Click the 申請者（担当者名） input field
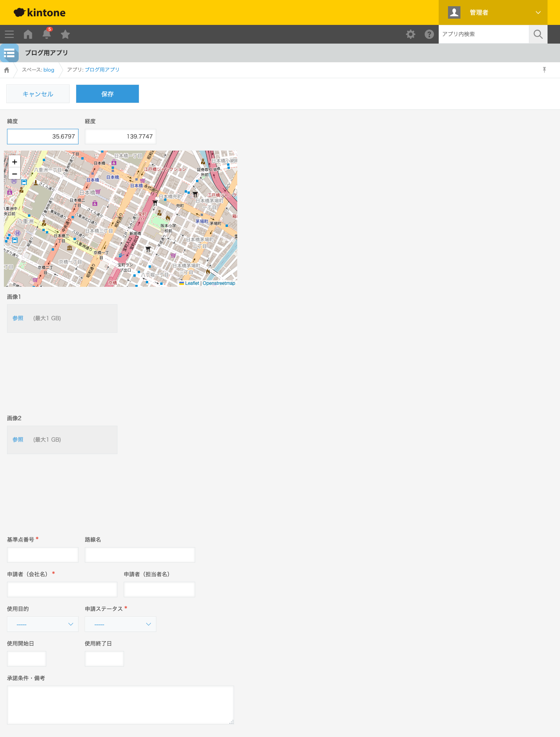The width and height of the screenshot is (560, 737). click(x=159, y=590)
